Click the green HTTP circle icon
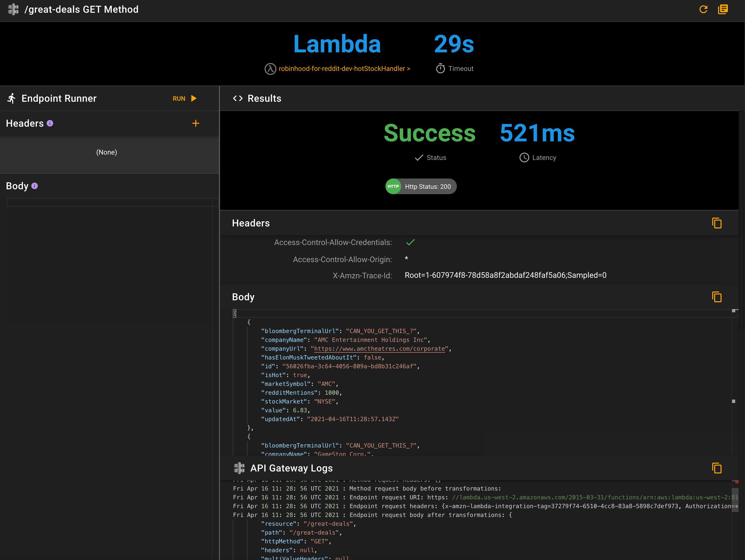This screenshot has height=560, width=745. pos(393,186)
